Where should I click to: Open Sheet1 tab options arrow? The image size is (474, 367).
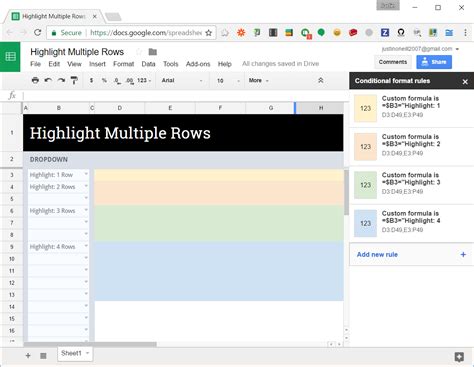click(87, 353)
